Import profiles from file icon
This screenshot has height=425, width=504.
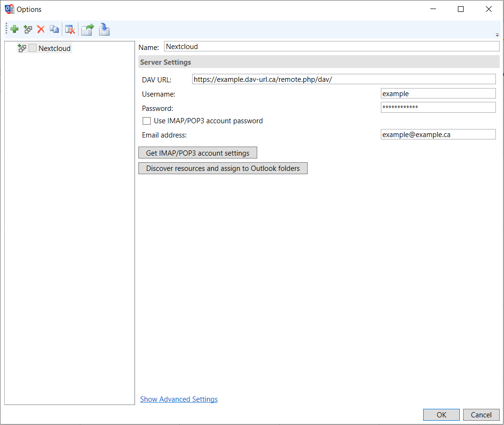(104, 30)
